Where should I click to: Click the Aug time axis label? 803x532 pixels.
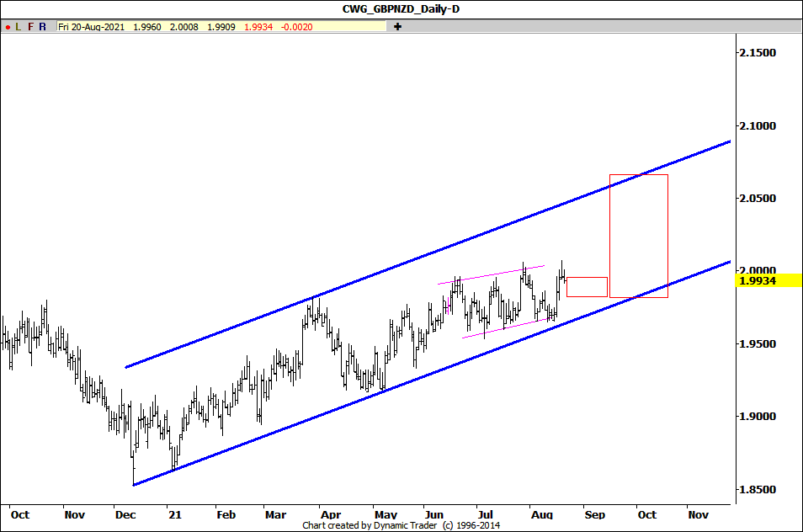tap(542, 514)
